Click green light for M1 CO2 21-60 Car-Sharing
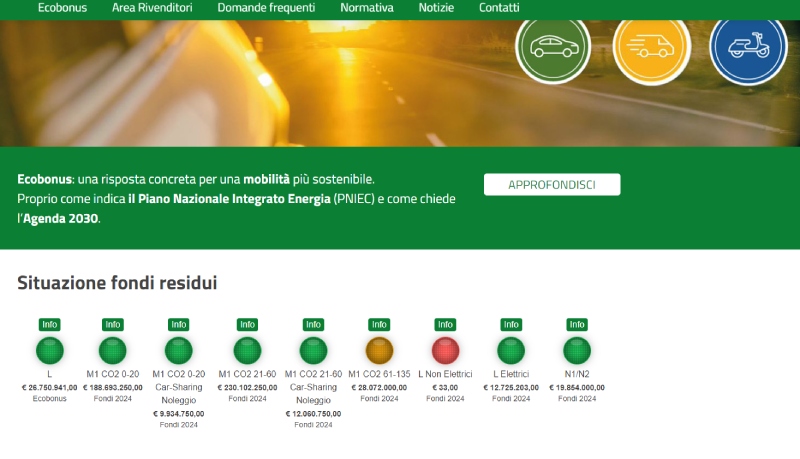The height and width of the screenshot is (459, 800). 313,350
